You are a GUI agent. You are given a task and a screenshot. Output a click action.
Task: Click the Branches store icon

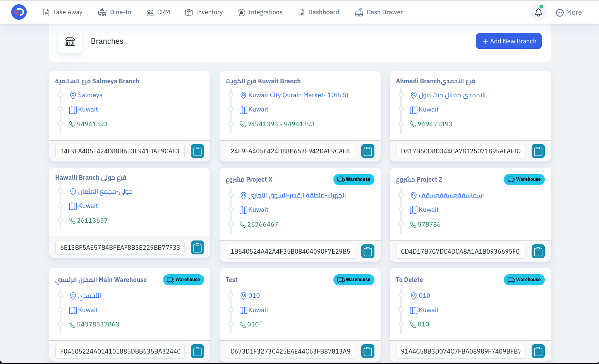[70, 41]
